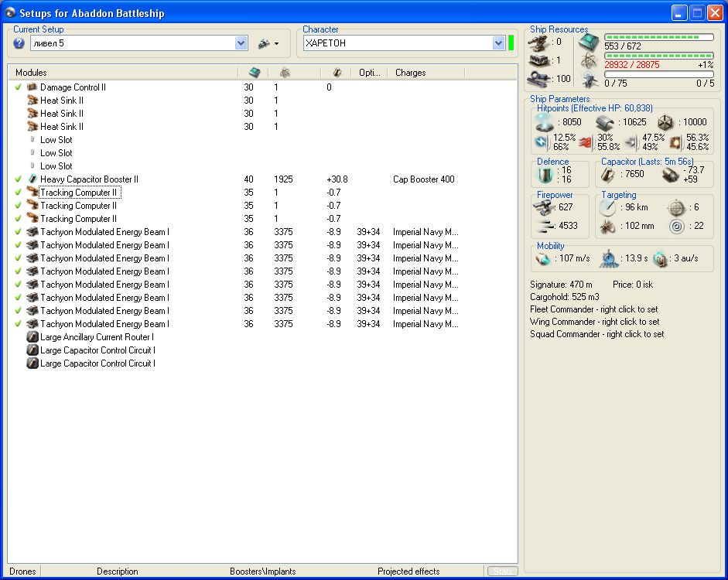Click the 'Cap Booster 400' charge cell
Viewport: 728px width, 580px height.
tap(423, 179)
